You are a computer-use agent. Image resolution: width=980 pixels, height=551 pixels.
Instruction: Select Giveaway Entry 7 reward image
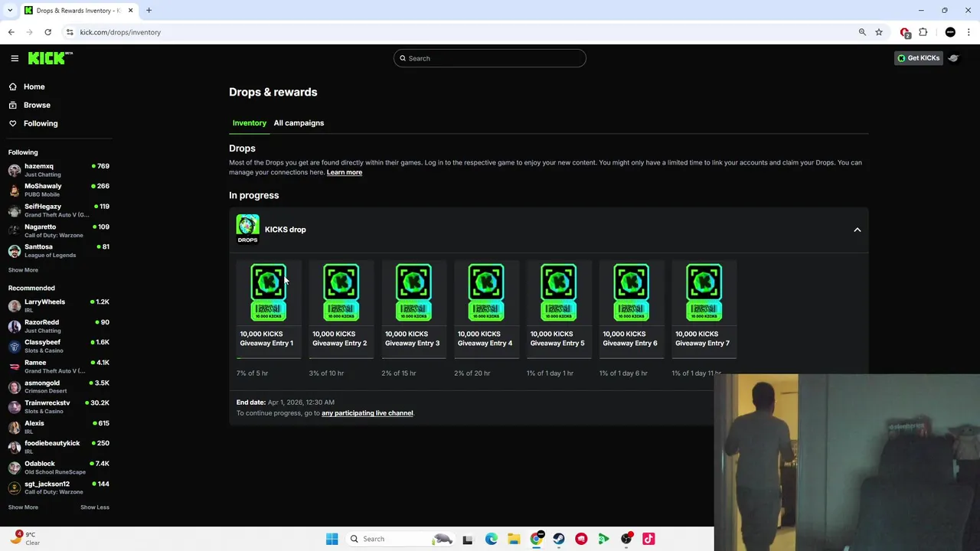[x=704, y=292]
